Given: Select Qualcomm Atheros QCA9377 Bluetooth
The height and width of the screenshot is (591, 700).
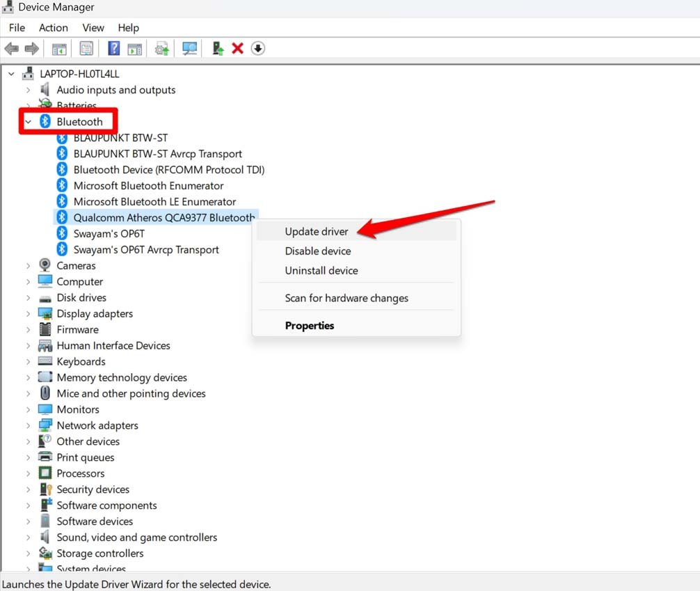Looking at the screenshot, I should [164, 218].
